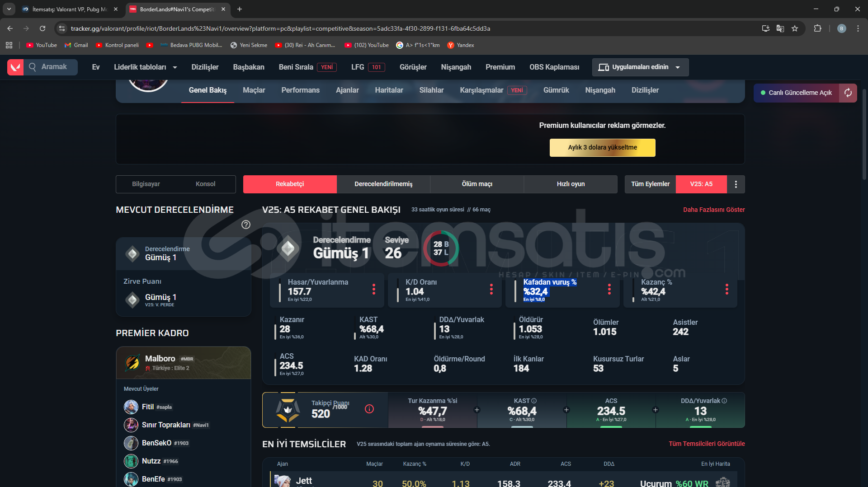
Task: Switch platform to Konsol
Action: [x=206, y=184]
